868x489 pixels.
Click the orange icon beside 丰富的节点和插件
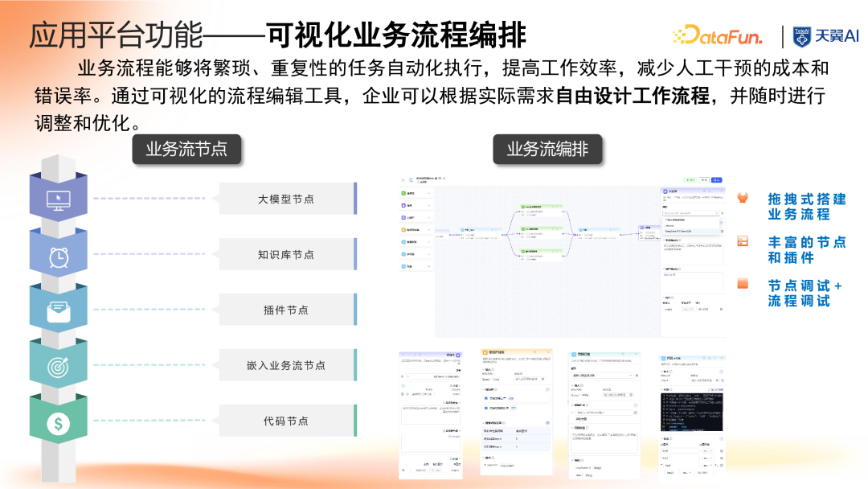tap(743, 241)
